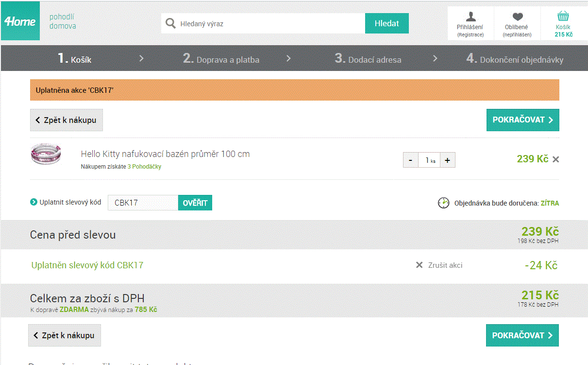Click the 4Home logo

tap(20, 21)
